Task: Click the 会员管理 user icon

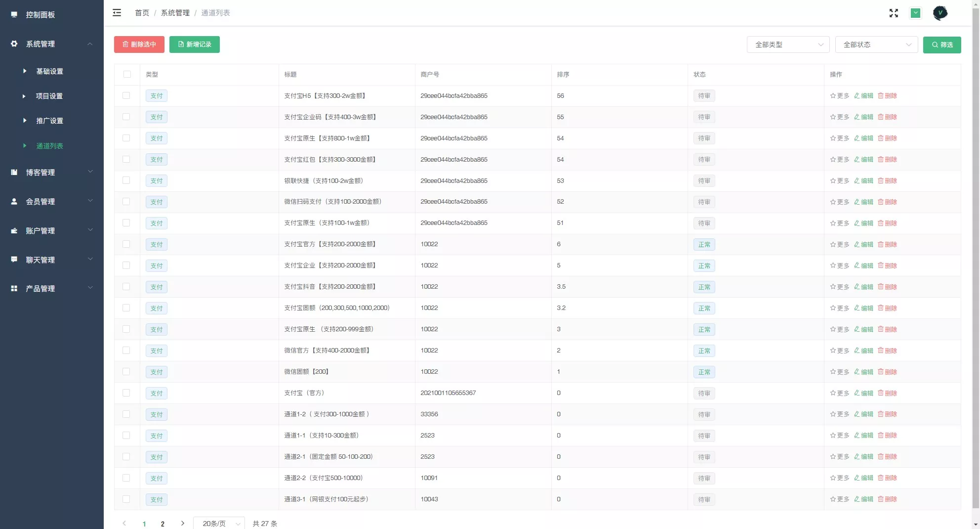Action: coord(14,202)
